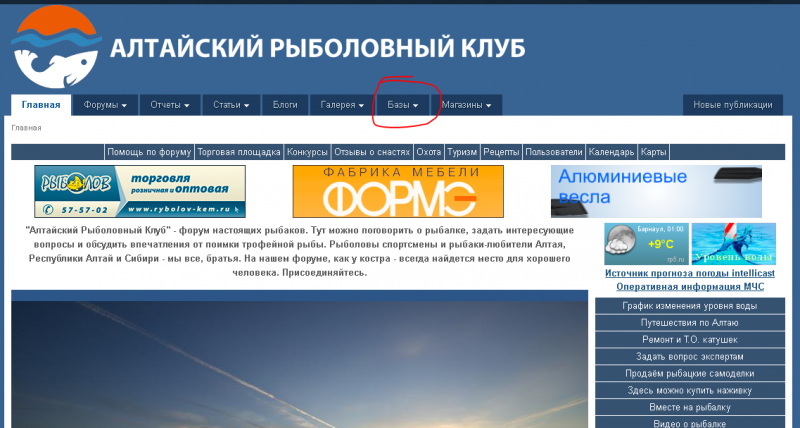Open Видео о рыбалке button
Image resolution: width=800 pixels, height=428 pixels.
[x=690, y=423]
